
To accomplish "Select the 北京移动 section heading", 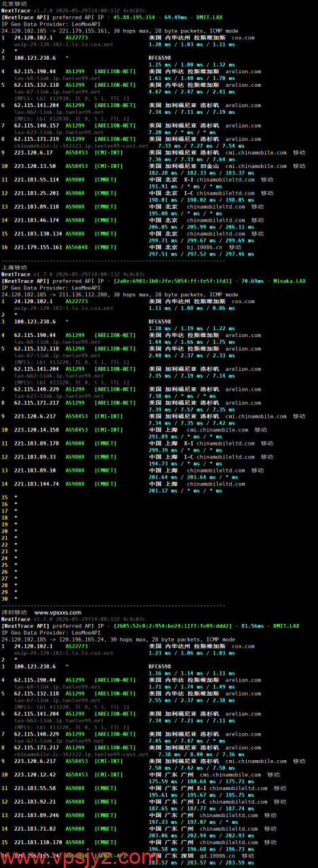I will [x=14, y=4].
